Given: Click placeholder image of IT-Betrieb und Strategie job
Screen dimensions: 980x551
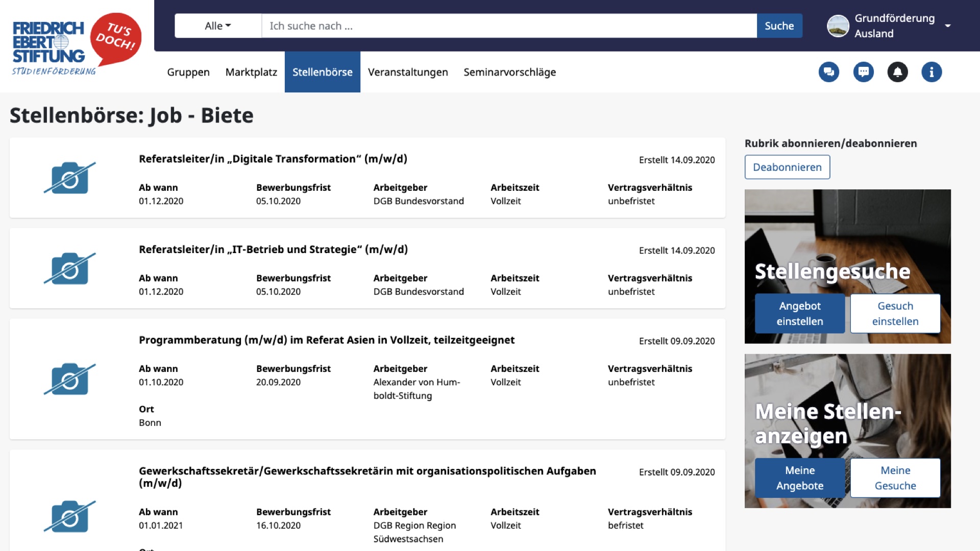Looking at the screenshot, I should 70,268.
